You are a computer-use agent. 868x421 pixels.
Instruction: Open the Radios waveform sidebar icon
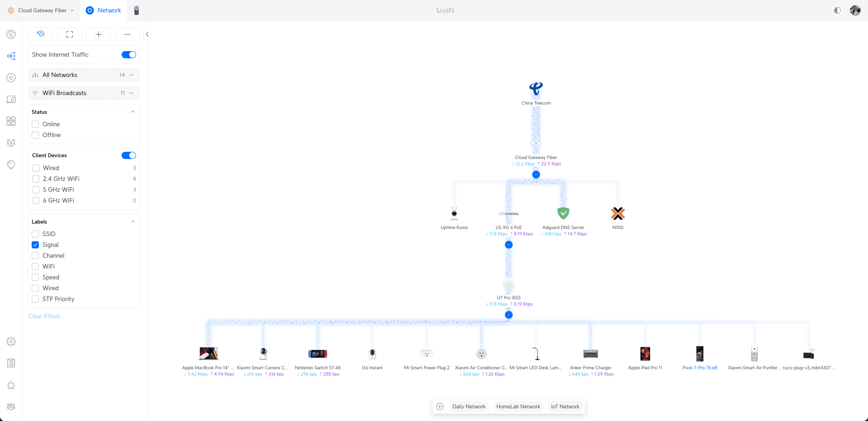(x=11, y=143)
